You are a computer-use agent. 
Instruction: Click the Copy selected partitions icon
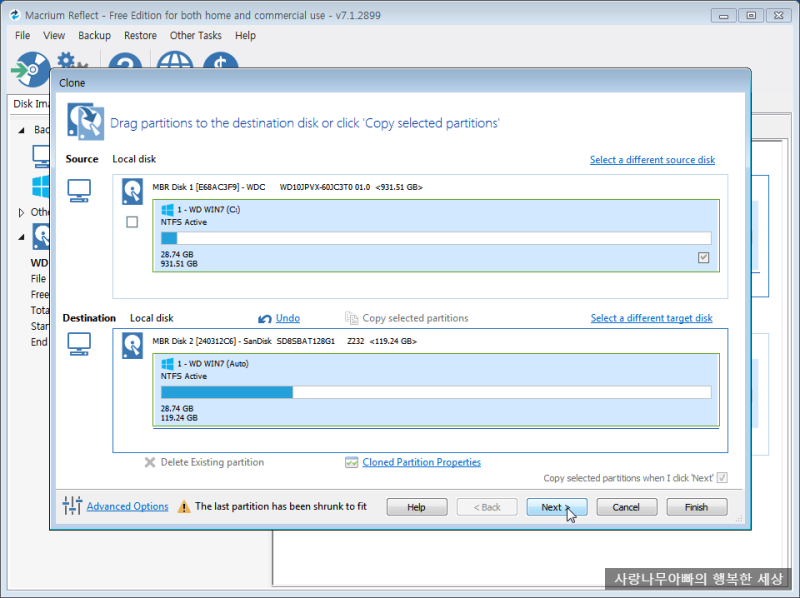[x=351, y=317]
